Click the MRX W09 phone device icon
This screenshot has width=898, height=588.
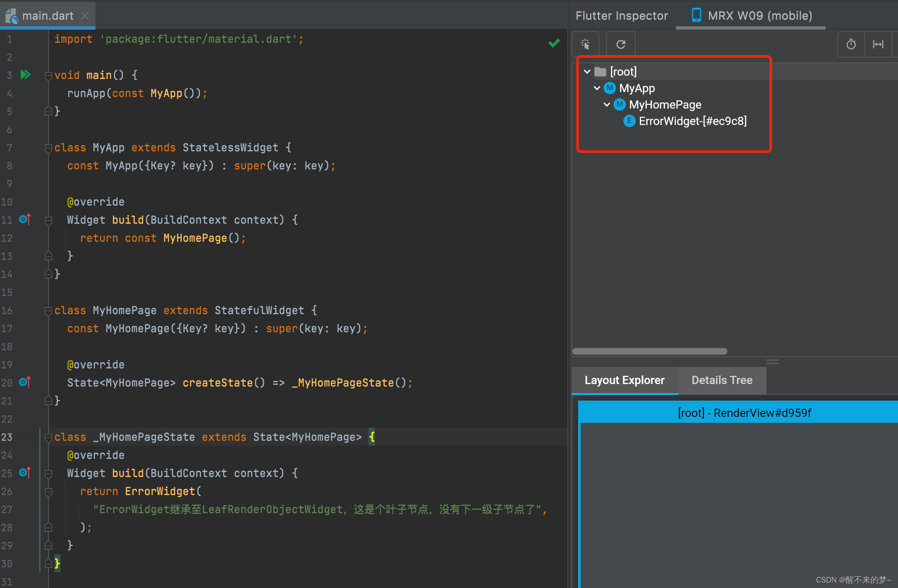pos(696,15)
